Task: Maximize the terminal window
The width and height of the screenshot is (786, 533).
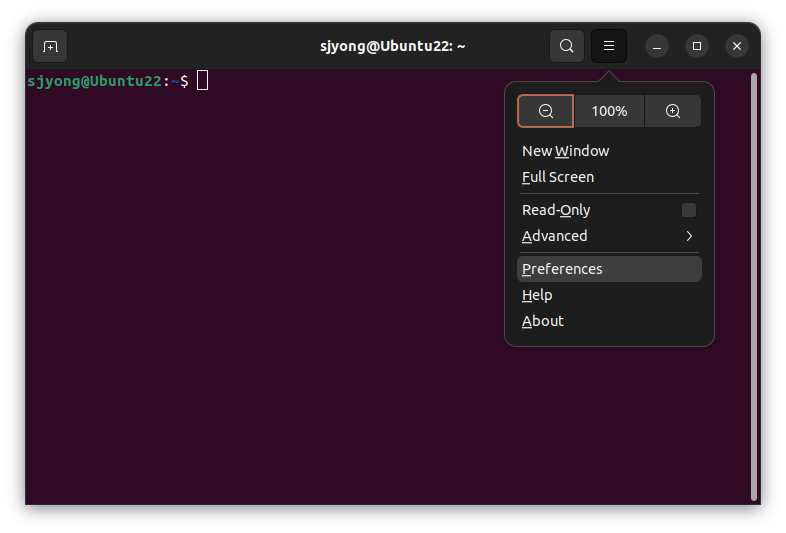Action: (697, 46)
